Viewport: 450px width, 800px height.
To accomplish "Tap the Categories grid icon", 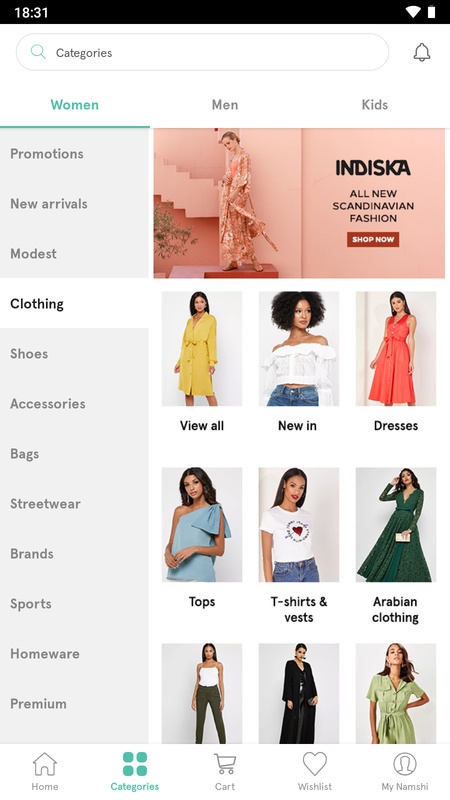I will (135, 764).
